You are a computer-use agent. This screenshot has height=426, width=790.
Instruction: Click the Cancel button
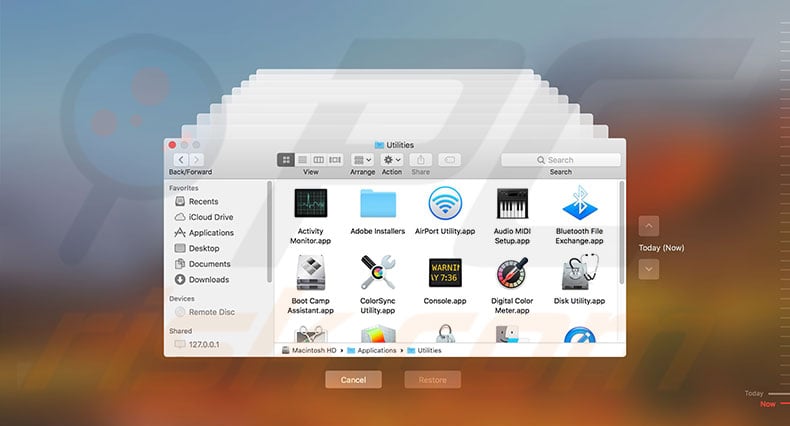tap(353, 380)
